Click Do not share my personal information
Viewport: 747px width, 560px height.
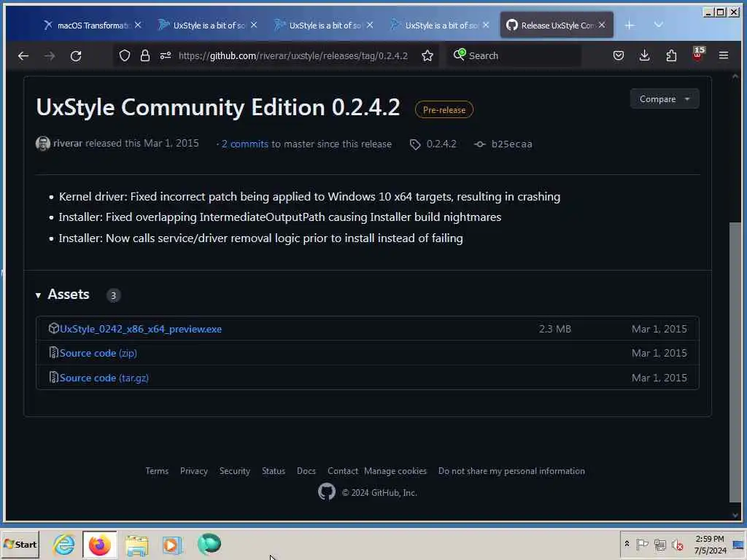click(x=511, y=471)
